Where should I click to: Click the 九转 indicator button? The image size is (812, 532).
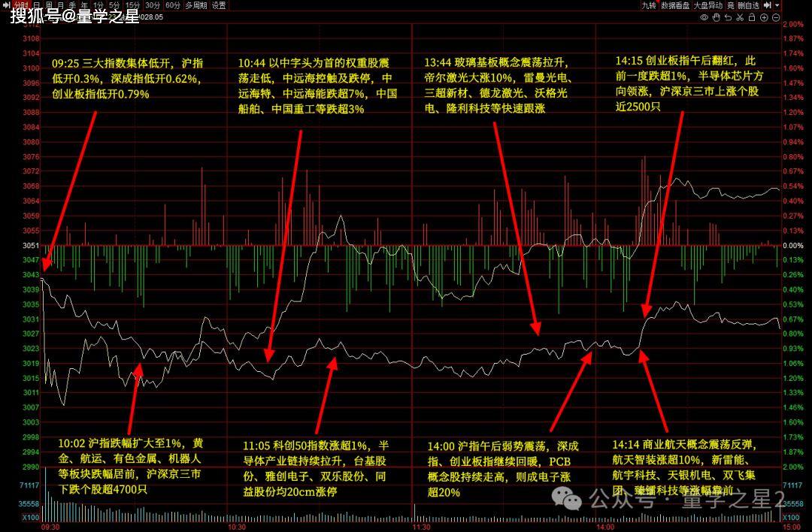point(649,5)
